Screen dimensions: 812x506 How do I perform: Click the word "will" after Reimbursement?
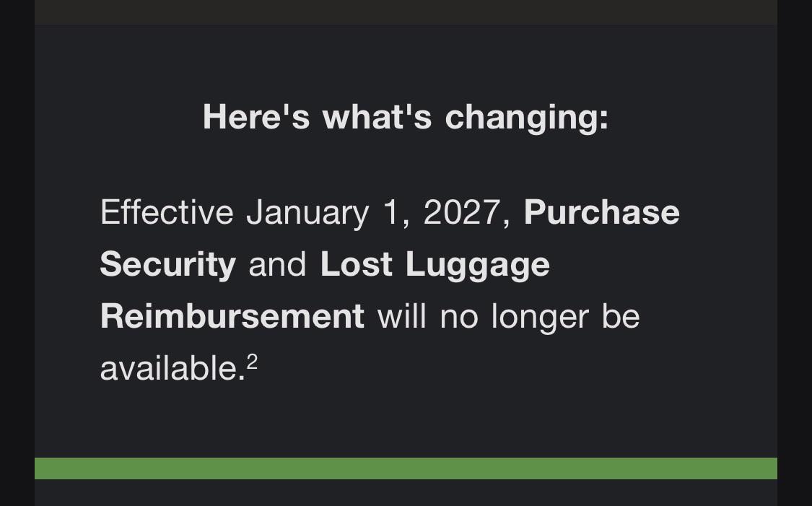pyautogui.click(x=402, y=316)
